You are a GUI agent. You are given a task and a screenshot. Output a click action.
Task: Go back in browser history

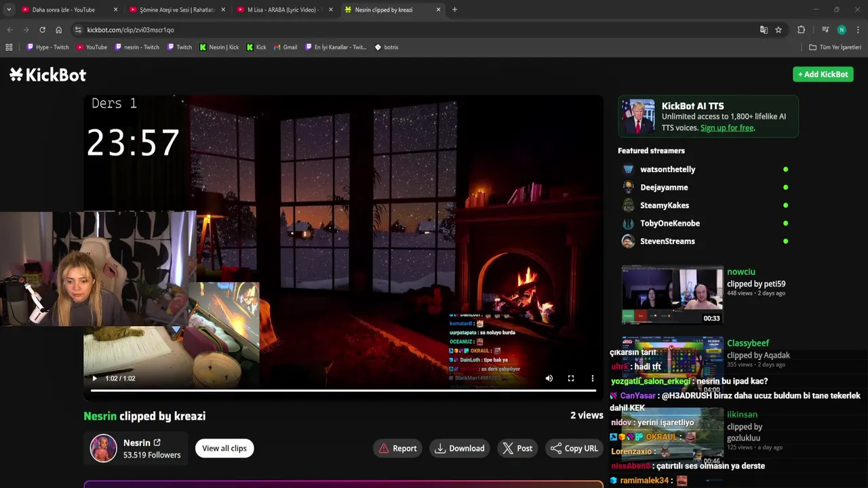pyautogui.click(x=9, y=30)
